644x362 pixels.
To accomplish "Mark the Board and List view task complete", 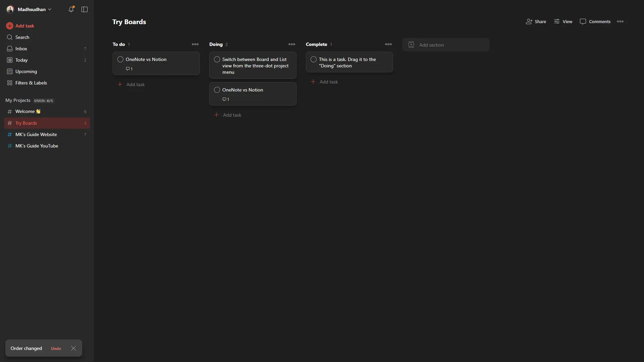I will 217,59.
